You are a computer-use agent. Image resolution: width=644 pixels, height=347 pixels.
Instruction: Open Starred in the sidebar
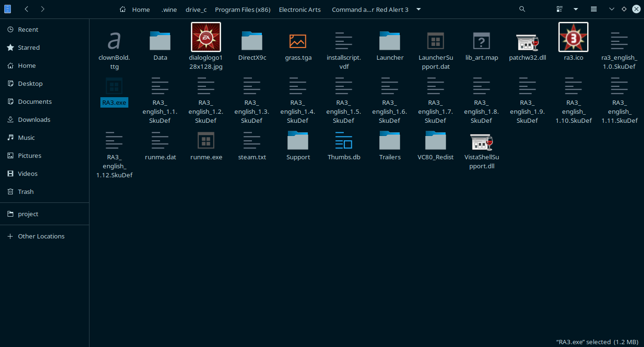click(45, 47)
